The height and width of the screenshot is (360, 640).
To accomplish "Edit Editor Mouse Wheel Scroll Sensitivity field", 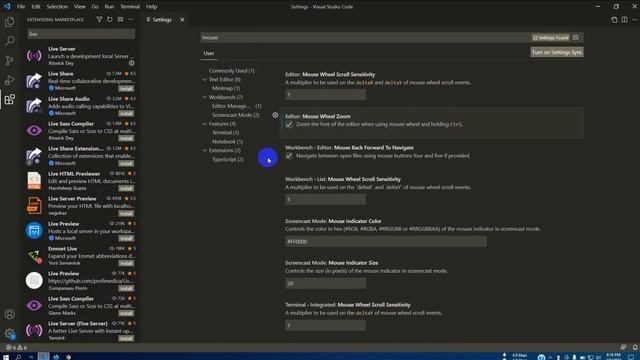I will tap(325, 95).
